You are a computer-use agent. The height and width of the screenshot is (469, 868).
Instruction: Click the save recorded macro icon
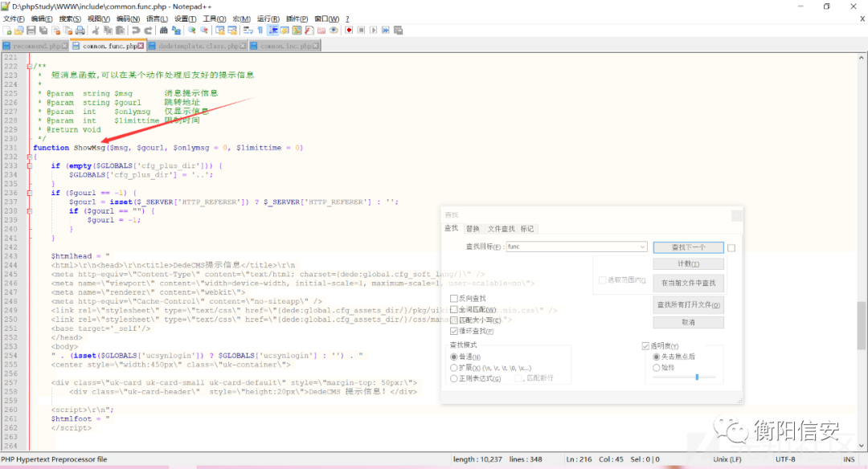point(398,31)
